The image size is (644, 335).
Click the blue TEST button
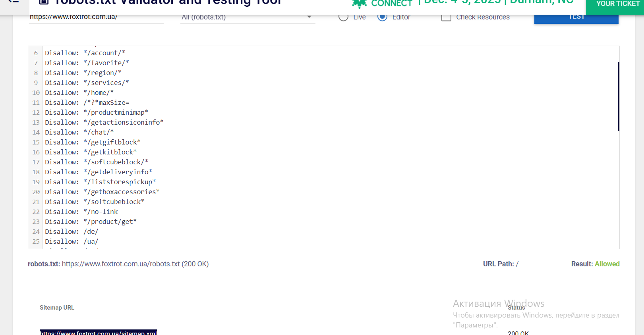pyautogui.click(x=576, y=19)
